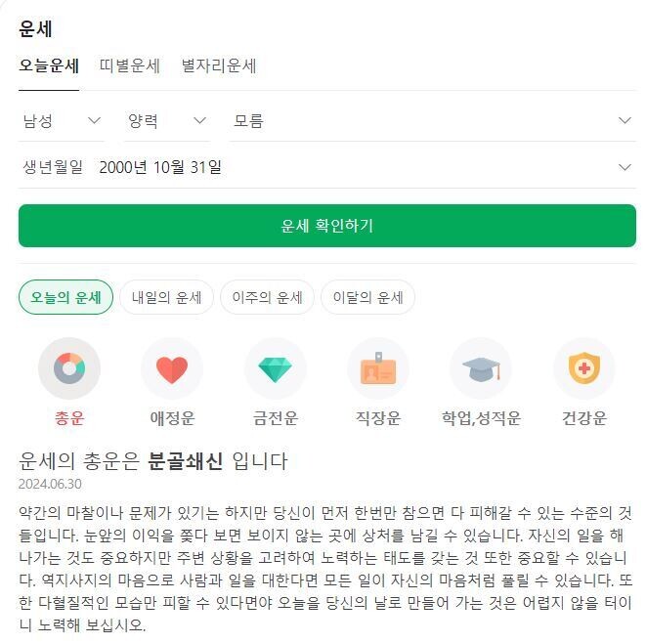The image size is (646, 644).
Task: Switch to 이달의 운세 pill filter
Action: [x=367, y=297]
